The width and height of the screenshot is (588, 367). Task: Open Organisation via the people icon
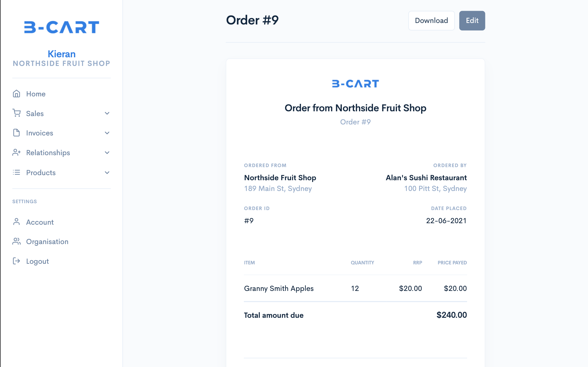click(x=16, y=241)
